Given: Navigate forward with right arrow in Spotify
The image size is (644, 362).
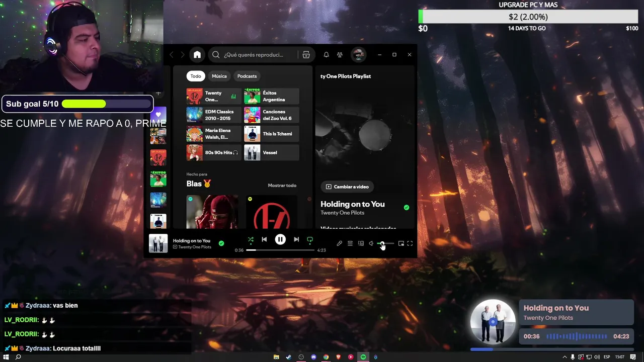Looking at the screenshot, I should point(183,55).
